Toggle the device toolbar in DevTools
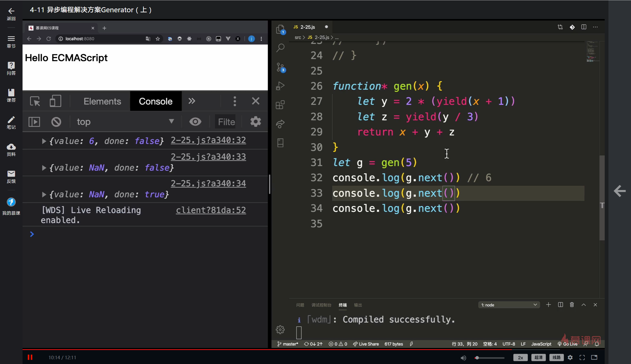 [x=55, y=101]
